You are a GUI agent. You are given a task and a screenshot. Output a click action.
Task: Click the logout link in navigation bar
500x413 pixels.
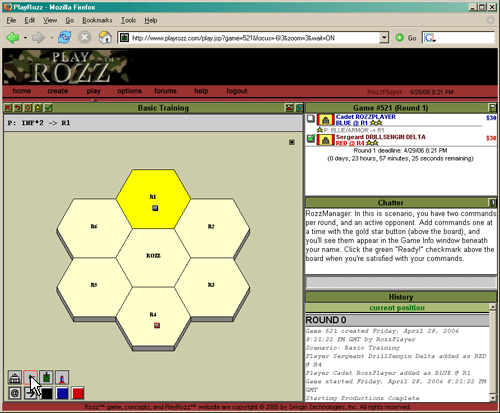237,91
